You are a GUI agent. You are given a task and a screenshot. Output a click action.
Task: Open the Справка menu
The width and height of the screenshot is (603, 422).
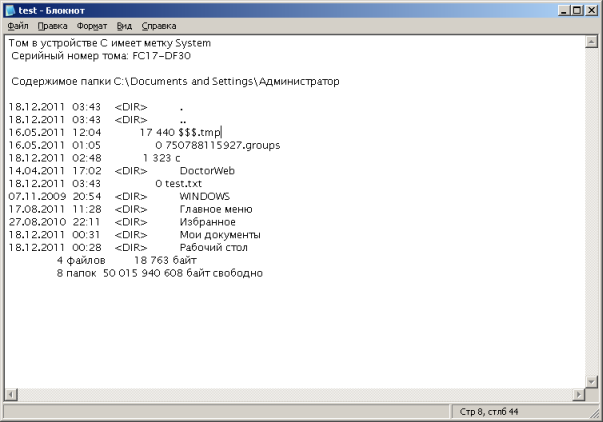click(x=159, y=26)
